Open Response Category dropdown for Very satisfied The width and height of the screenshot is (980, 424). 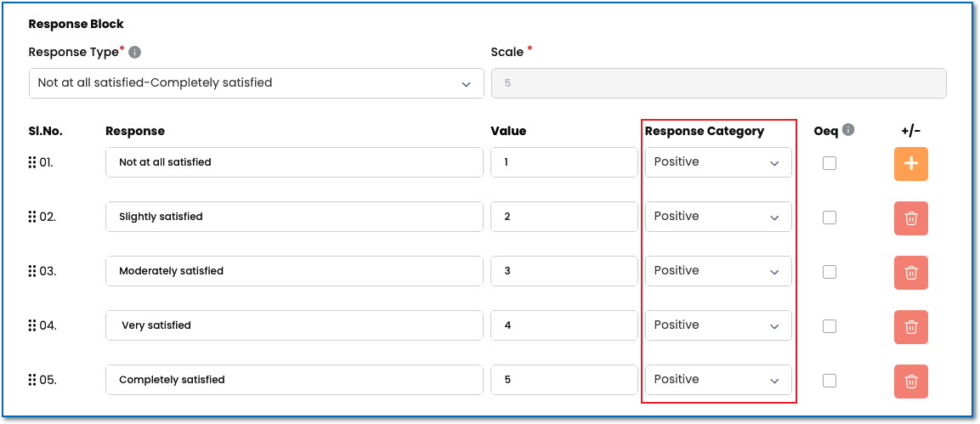(717, 325)
